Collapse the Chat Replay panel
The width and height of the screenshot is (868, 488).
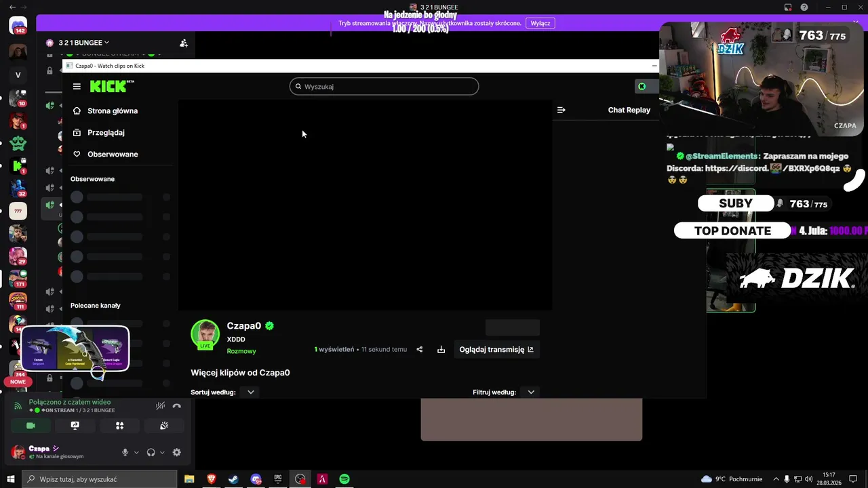tap(561, 110)
